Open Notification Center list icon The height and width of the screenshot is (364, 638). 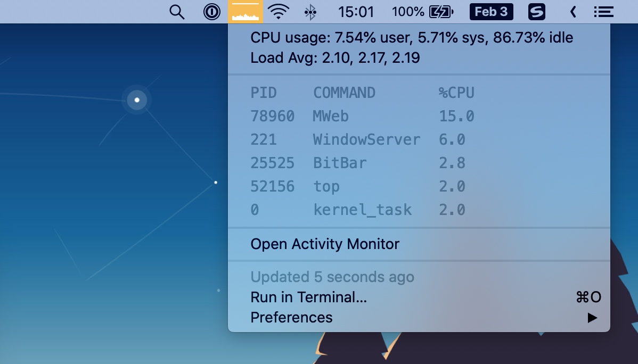(x=603, y=12)
